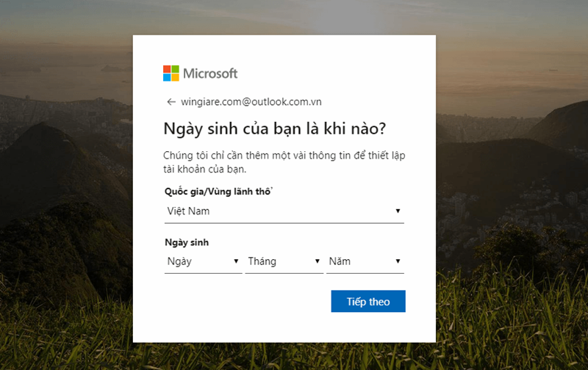Click the arrow in the Năm field
This screenshot has width=588, height=370.
[398, 261]
